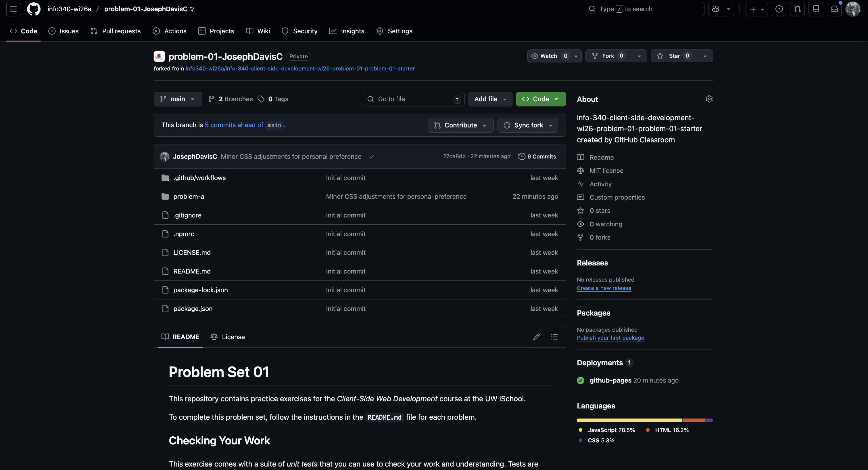Open the global navigation hamburger menu

[13, 9]
